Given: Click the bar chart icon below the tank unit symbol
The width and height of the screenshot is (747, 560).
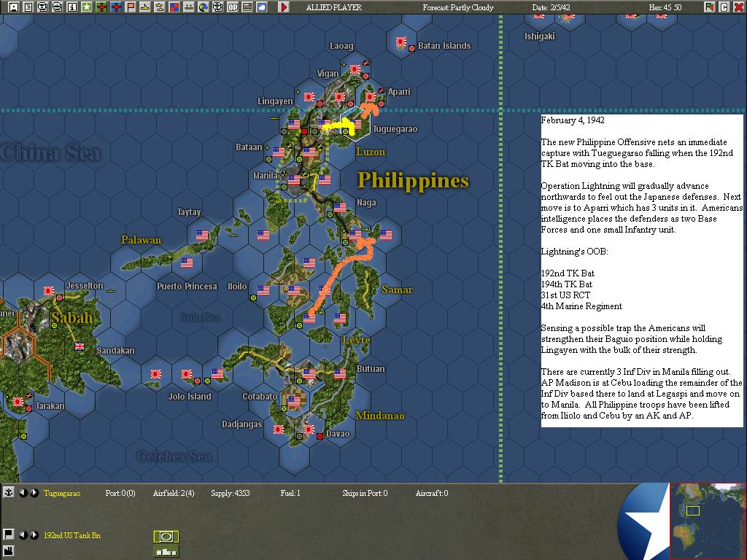Looking at the screenshot, I should [x=166, y=552].
